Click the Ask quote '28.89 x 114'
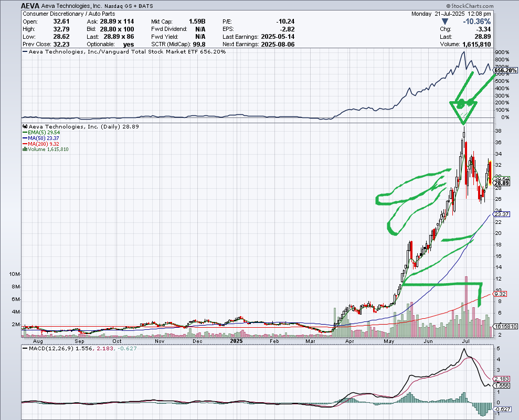 [x=117, y=21]
